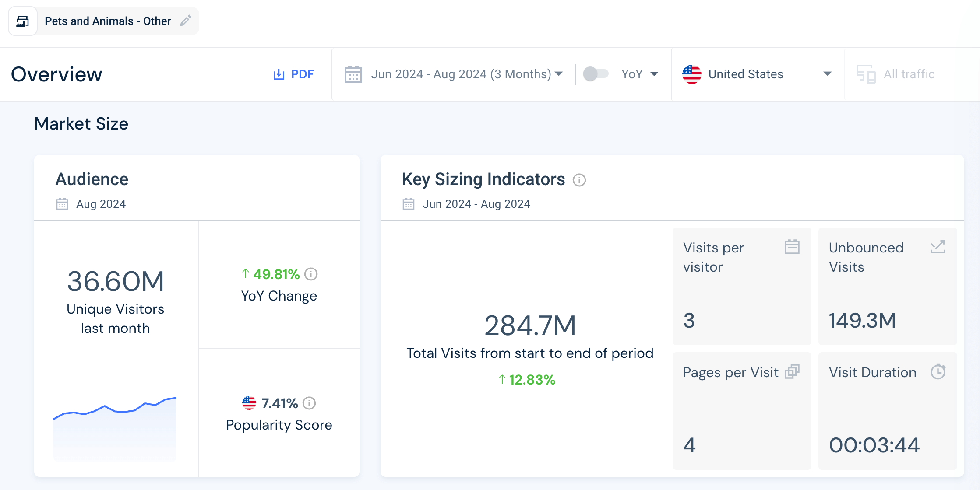980x490 pixels.
Task: Click the Pages per Visit stacked pages icon
Action: (x=792, y=372)
